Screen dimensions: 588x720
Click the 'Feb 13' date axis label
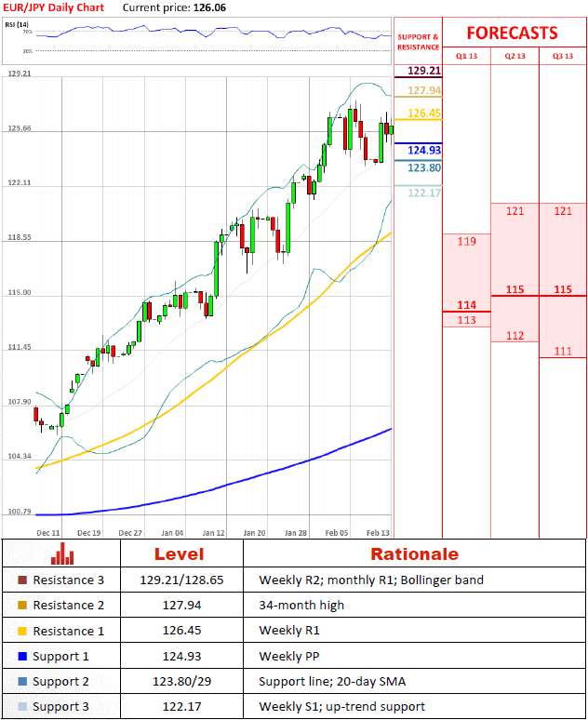click(x=378, y=533)
